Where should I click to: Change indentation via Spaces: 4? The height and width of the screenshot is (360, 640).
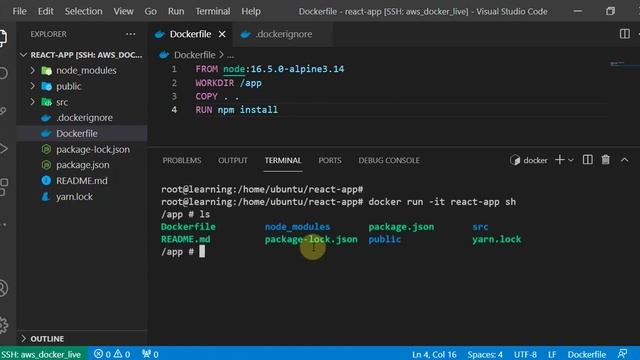(x=485, y=354)
